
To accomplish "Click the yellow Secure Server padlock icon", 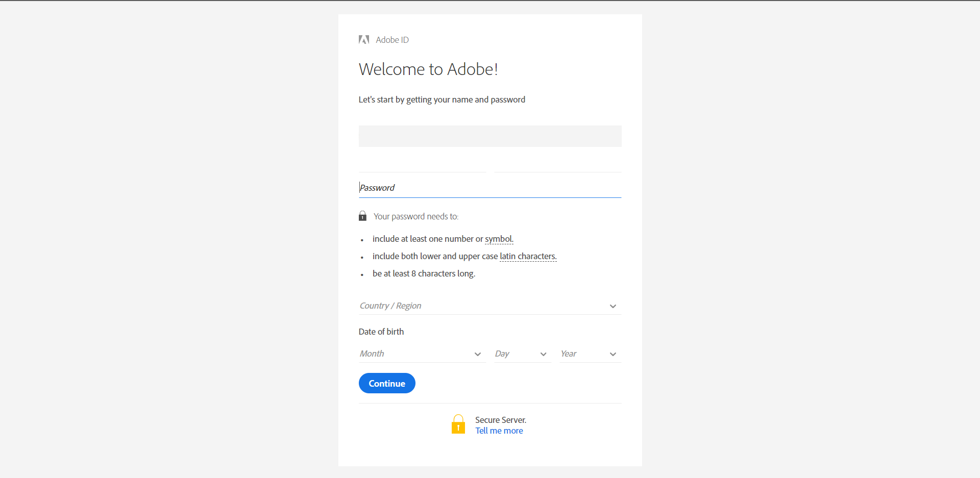I will [458, 424].
